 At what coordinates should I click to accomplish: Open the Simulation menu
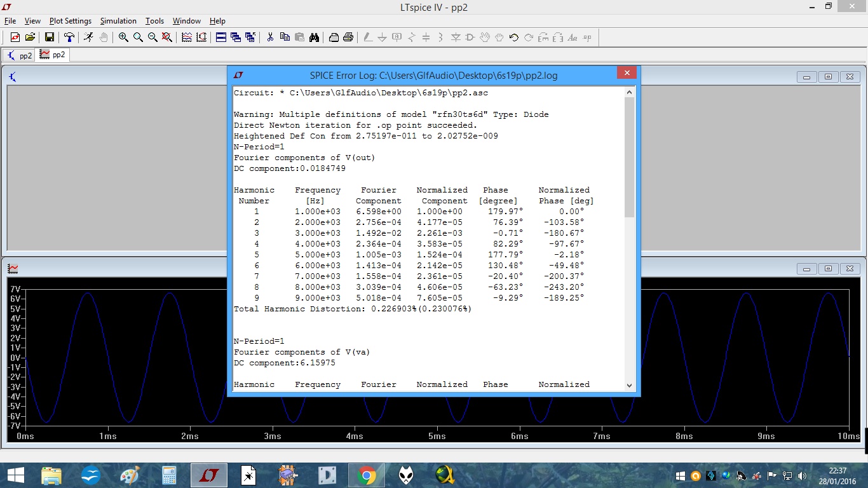118,21
